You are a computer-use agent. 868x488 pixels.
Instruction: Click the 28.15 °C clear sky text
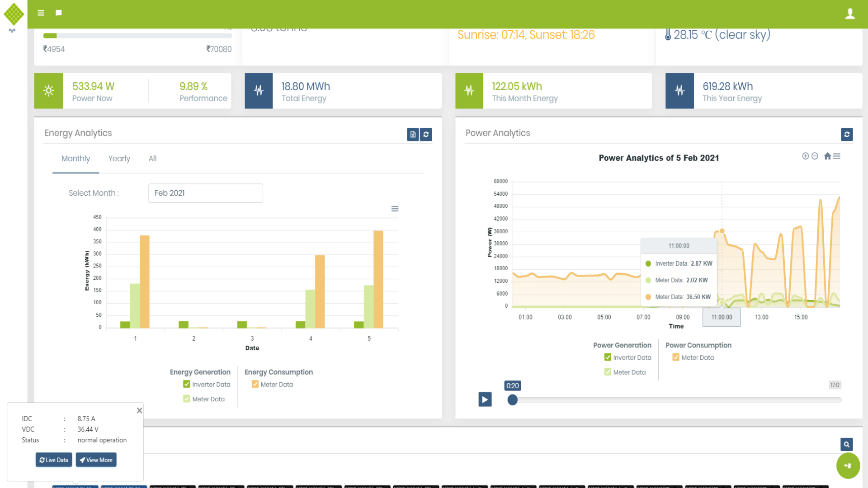722,35
